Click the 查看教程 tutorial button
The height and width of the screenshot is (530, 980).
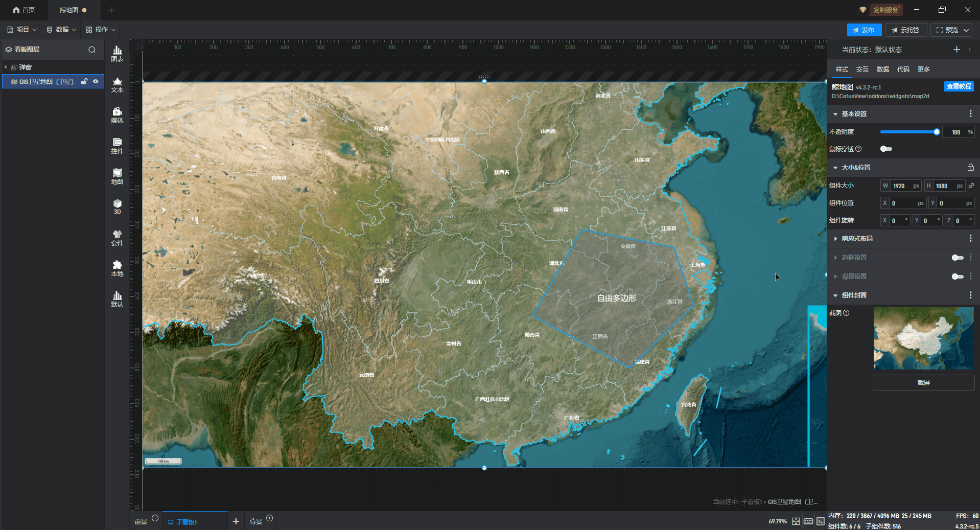tap(959, 86)
